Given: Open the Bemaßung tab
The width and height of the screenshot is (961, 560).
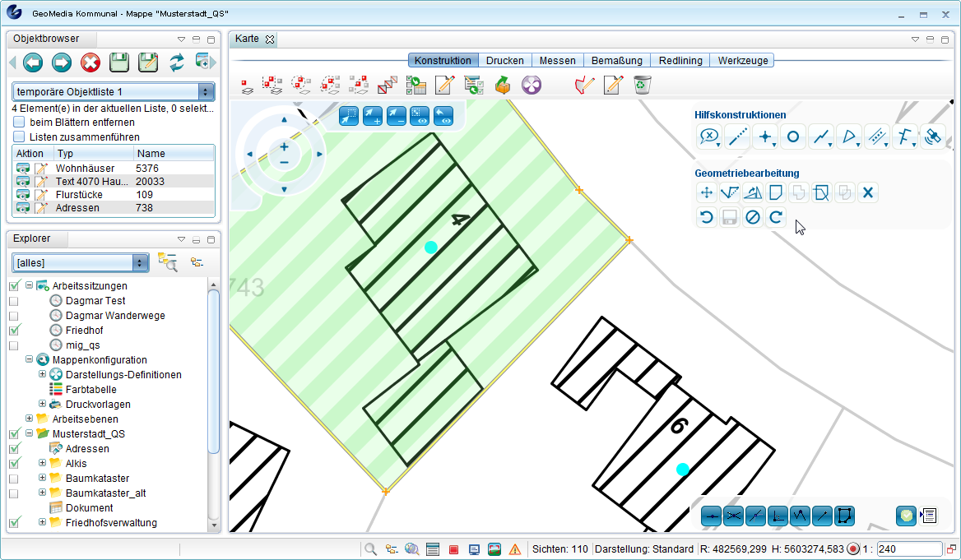Looking at the screenshot, I should (616, 60).
